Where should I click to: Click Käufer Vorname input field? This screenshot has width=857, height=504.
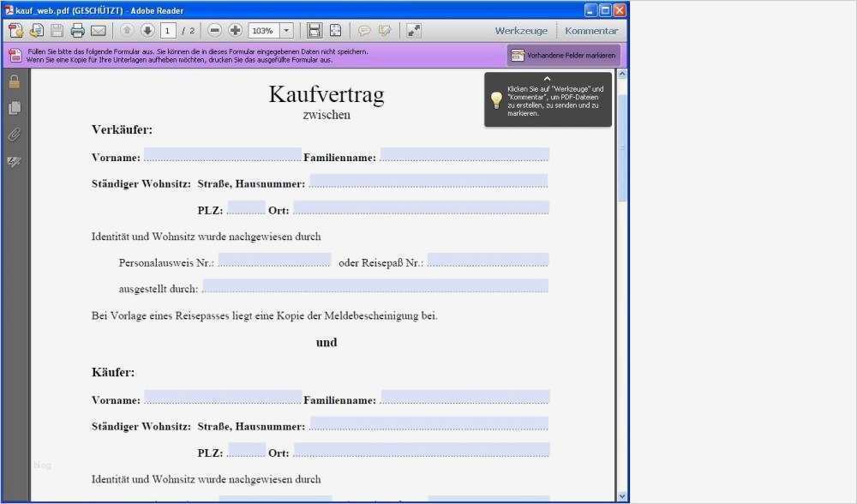pyautogui.click(x=223, y=397)
